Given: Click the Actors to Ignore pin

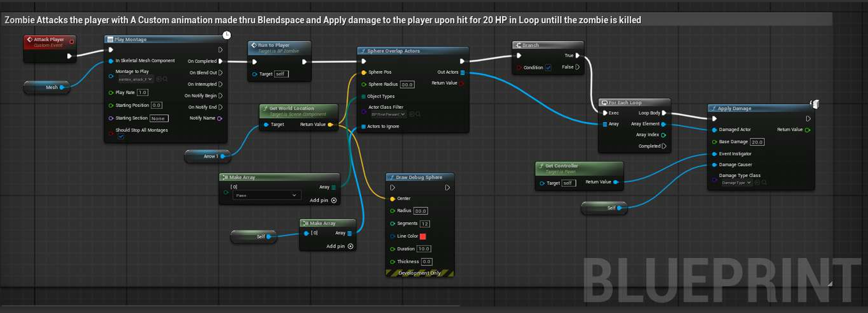Looking at the screenshot, I should 363,126.
